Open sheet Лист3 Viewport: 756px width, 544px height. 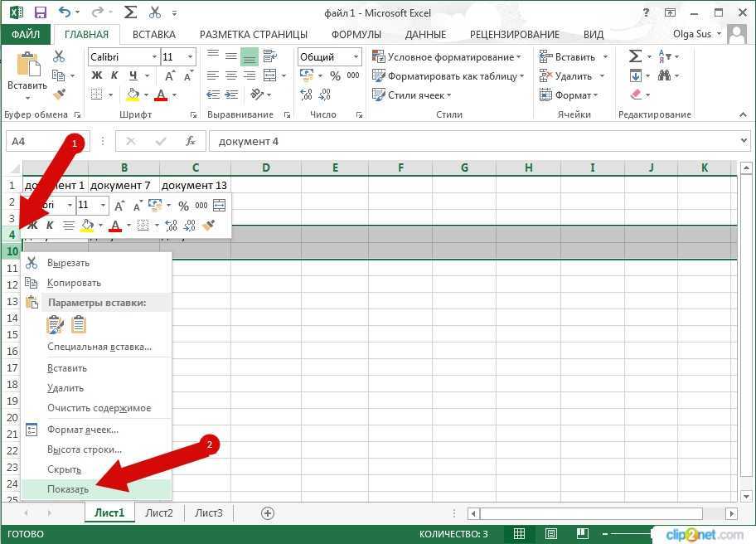coord(208,513)
